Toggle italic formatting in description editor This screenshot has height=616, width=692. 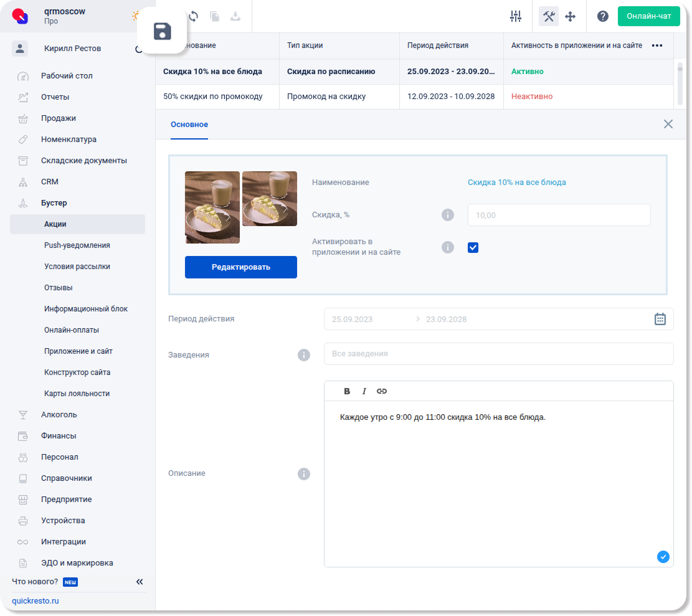coord(364,391)
